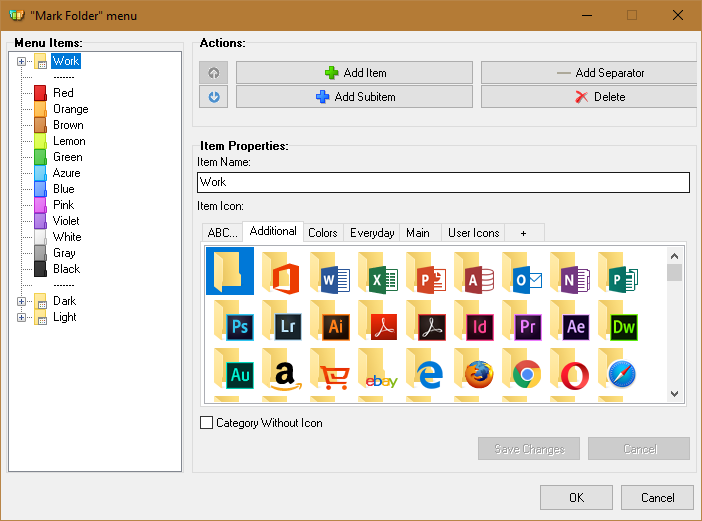Delete the selected menu item

point(589,97)
